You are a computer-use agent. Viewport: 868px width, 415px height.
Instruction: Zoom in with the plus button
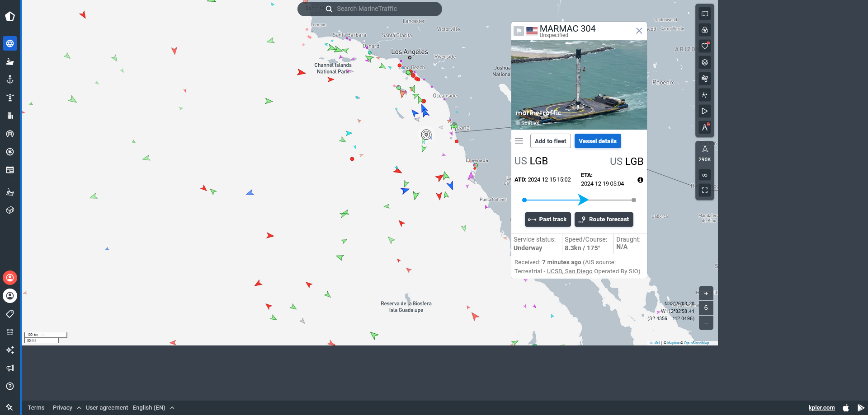pyautogui.click(x=706, y=293)
